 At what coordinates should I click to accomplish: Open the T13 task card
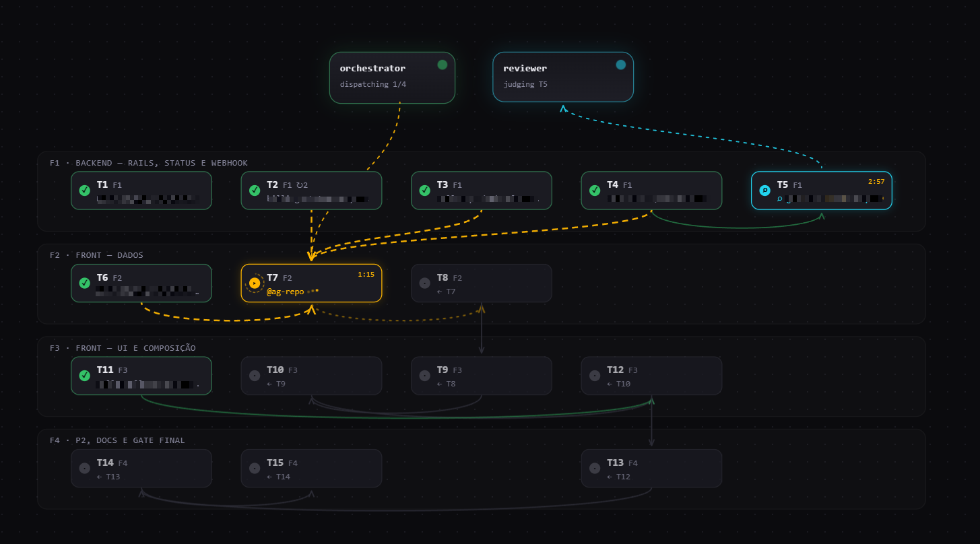[x=651, y=469]
